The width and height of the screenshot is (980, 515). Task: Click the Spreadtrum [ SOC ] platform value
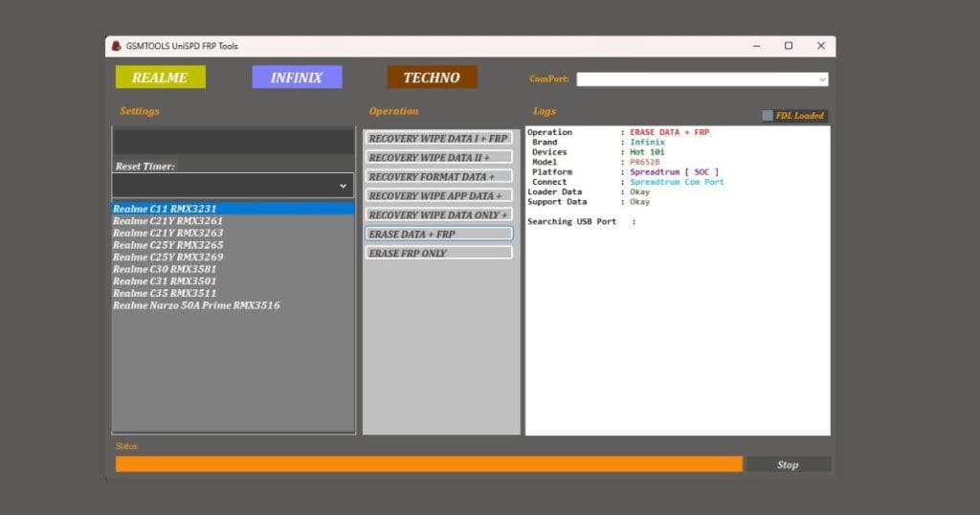(x=674, y=172)
